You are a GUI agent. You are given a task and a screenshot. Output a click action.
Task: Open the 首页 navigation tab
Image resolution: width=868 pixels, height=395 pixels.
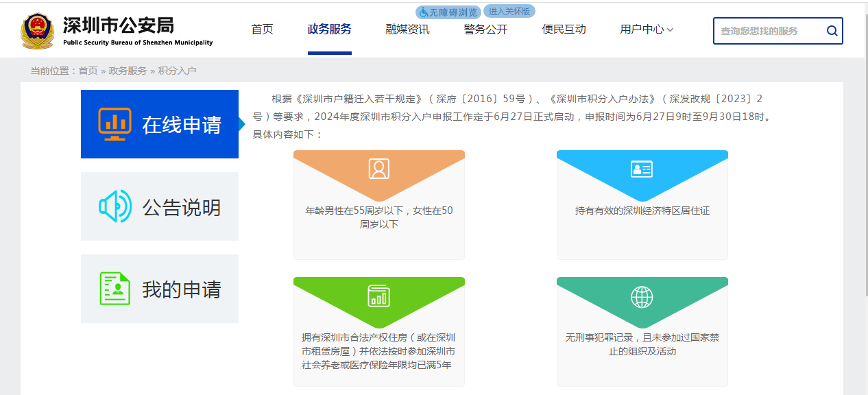(x=262, y=29)
